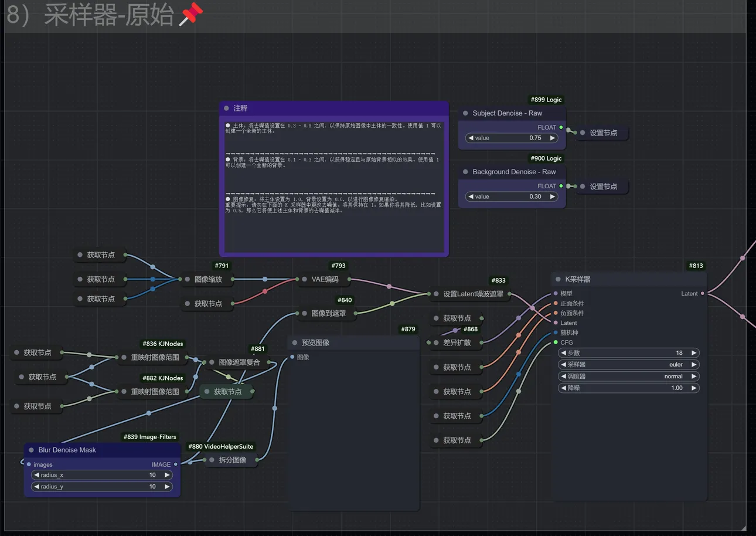Open the 调度器 normal combo in K采样器
Image resolution: width=756 pixels, height=536 pixels.
coord(629,376)
